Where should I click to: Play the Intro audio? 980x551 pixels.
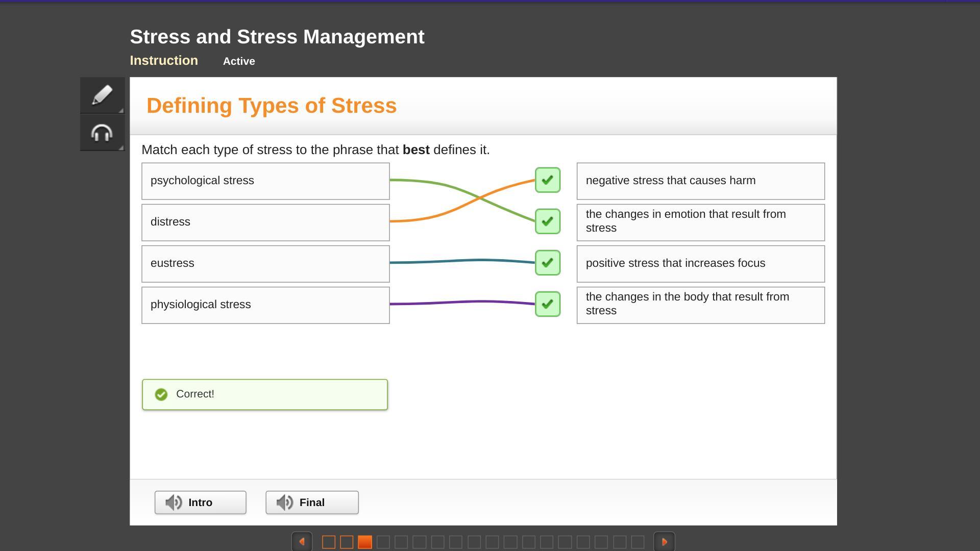coord(200,503)
